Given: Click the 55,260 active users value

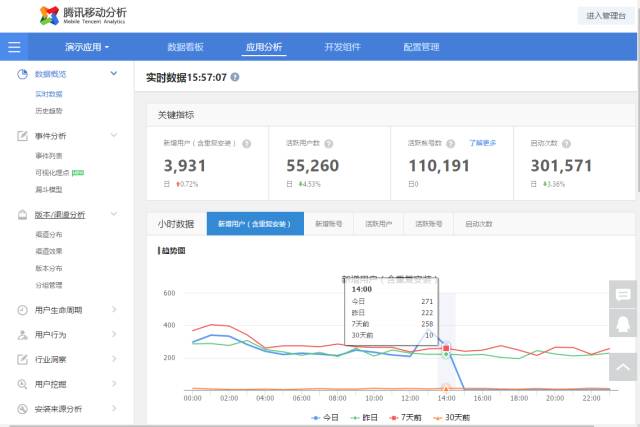Looking at the screenshot, I should [x=313, y=166].
